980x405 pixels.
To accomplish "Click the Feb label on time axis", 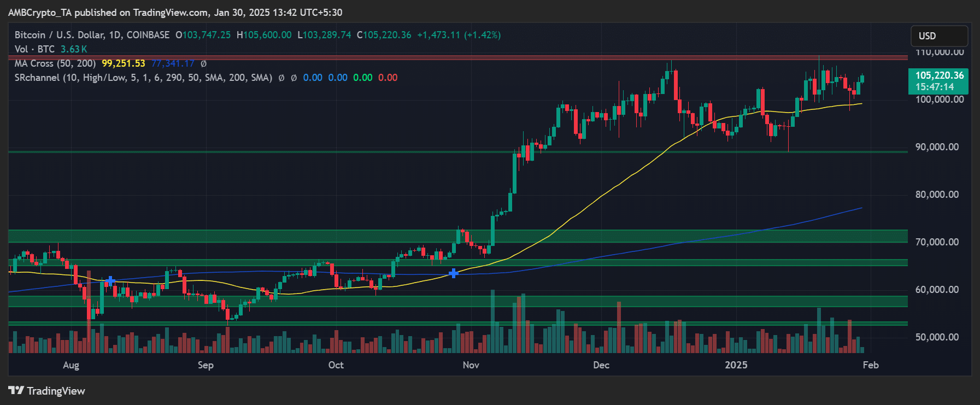I will point(871,365).
